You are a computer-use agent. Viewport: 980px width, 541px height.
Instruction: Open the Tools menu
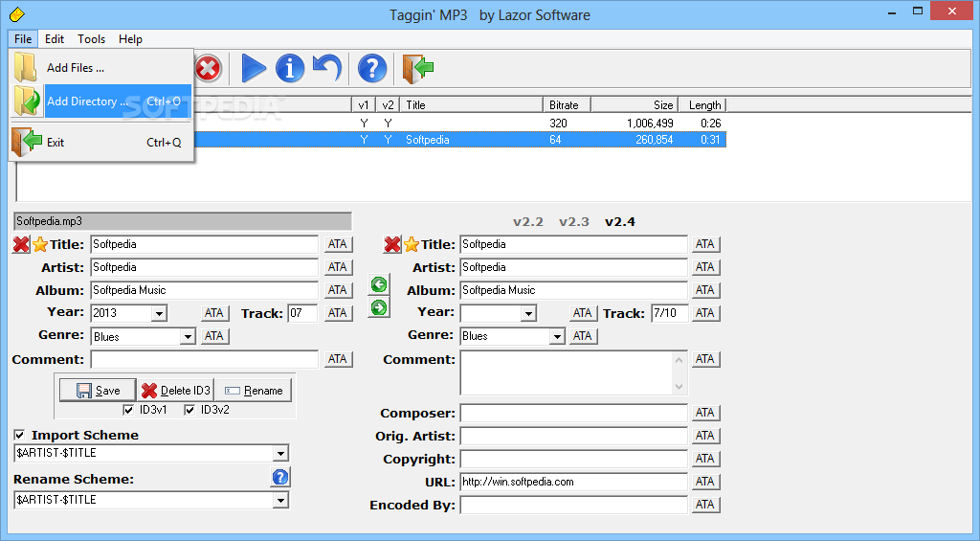pyautogui.click(x=91, y=38)
